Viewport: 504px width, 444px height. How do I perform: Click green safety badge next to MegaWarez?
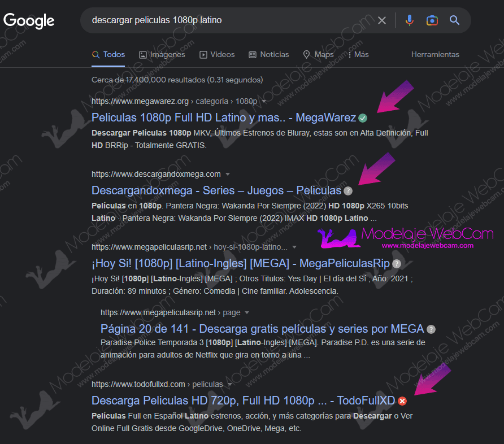coord(363,118)
